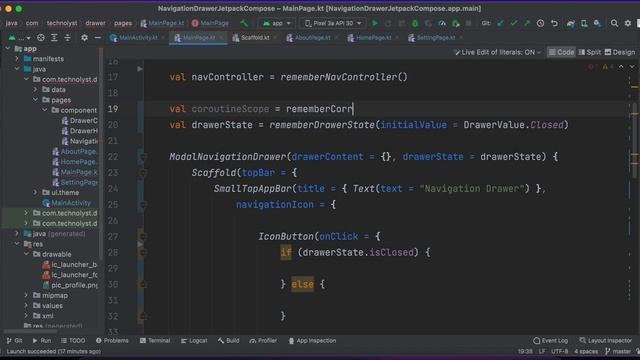Screen dimensions: 640x360
Task: Click the Git update project arrow icon
Action: 500,23
